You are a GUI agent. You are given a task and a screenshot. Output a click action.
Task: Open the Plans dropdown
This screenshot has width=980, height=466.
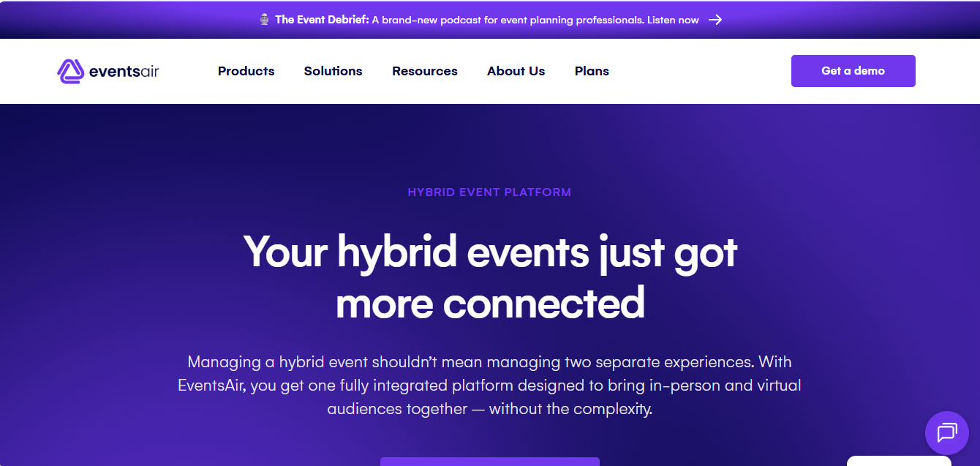point(592,71)
